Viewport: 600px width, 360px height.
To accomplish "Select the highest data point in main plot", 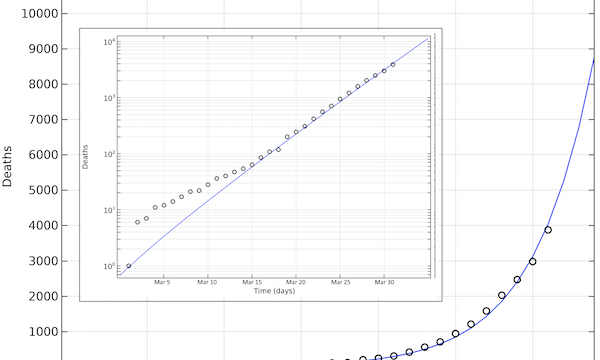I will [548, 230].
